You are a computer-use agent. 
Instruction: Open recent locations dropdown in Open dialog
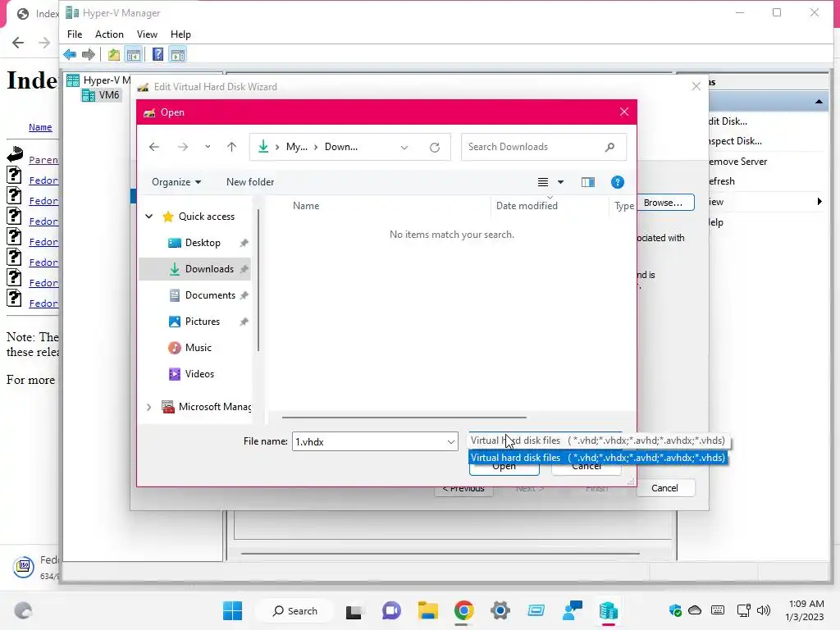click(x=208, y=147)
